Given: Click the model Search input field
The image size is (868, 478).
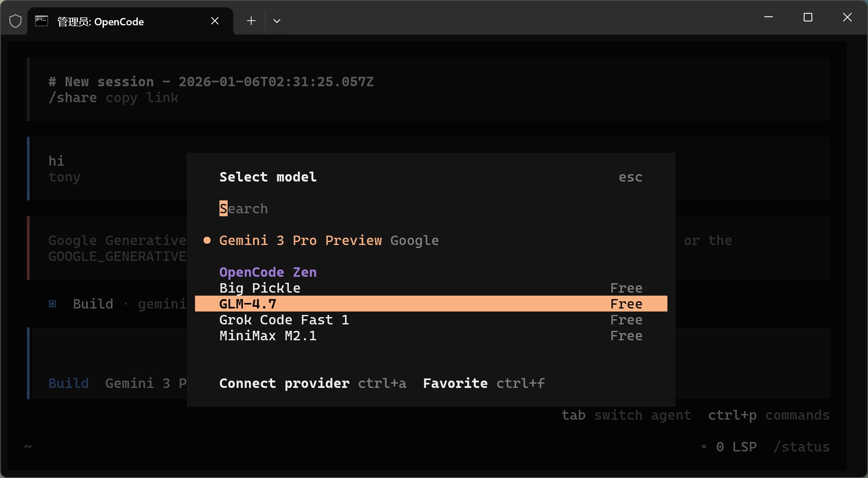Looking at the screenshot, I should pos(243,209).
